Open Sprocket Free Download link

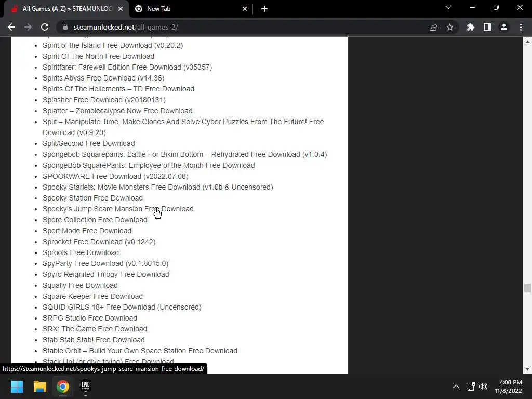(99, 242)
